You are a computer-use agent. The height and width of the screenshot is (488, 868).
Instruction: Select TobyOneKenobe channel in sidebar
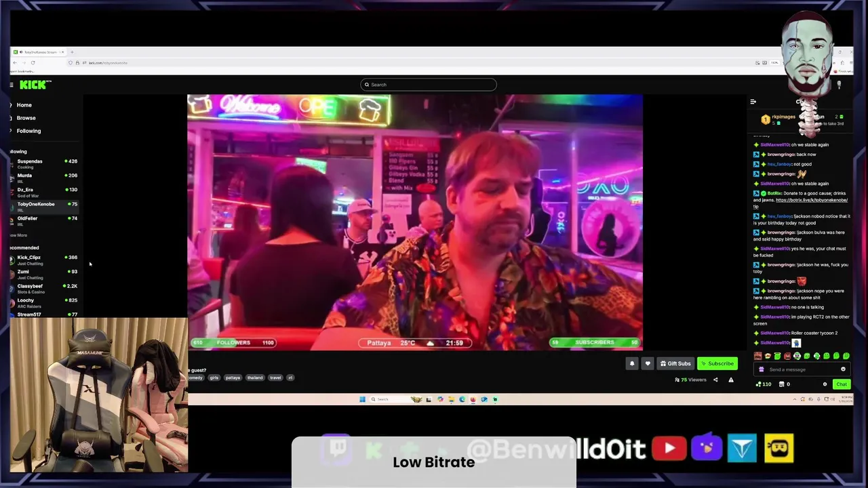click(43, 206)
